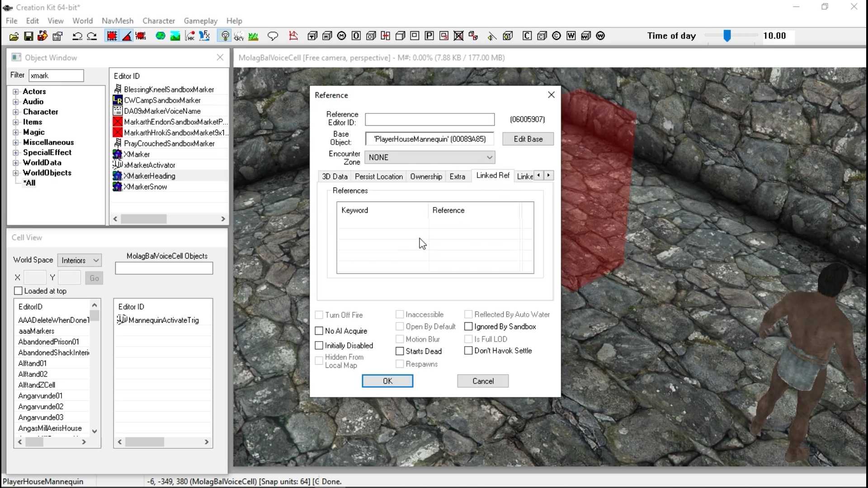The height and width of the screenshot is (488, 868).
Task: Check the Ignored By Sandbox option
Action: 469,327
